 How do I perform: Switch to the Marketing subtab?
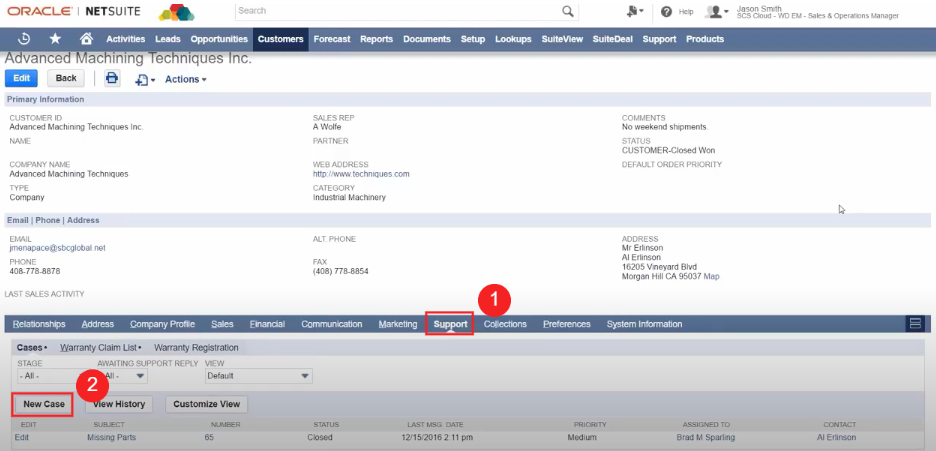point(398,324)
